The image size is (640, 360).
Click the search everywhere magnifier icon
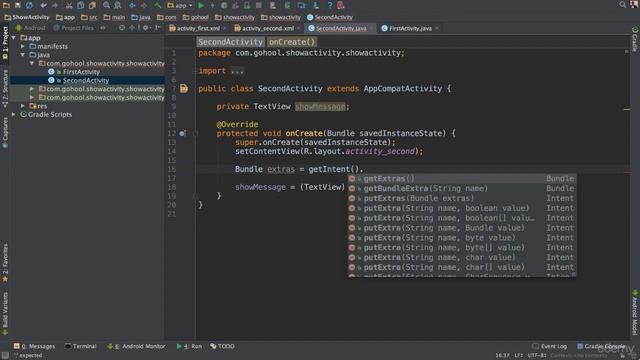(622, 4)
